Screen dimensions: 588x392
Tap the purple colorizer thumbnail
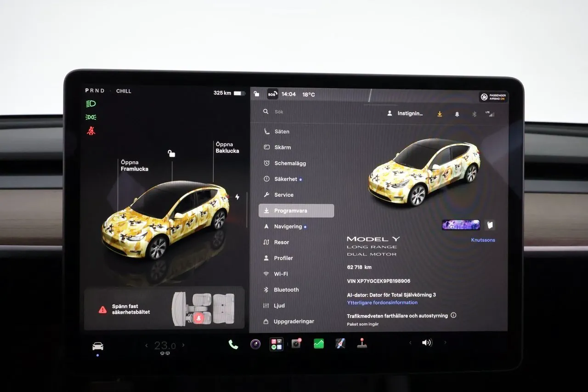click(461, 225)
